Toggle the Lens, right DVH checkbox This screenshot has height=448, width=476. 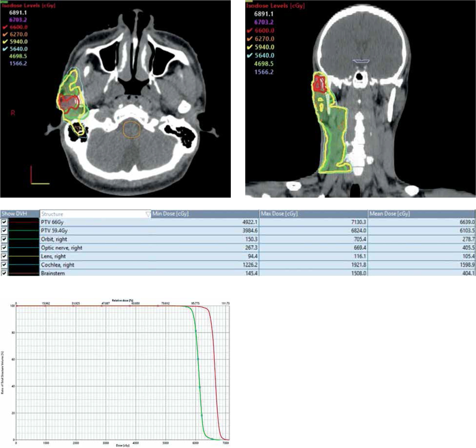[x=4, y=256]
